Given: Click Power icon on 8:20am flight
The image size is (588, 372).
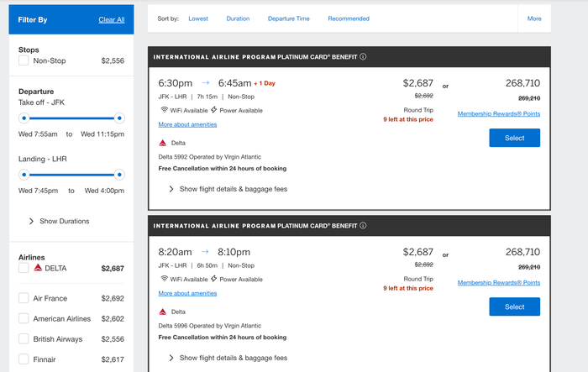Looking at the screenshot, I should click(213, 278).
